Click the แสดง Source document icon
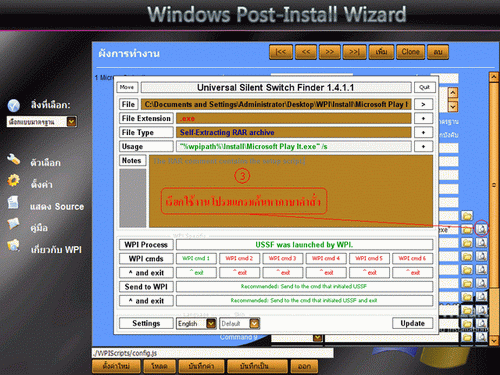500x375 pixels. 13,202
